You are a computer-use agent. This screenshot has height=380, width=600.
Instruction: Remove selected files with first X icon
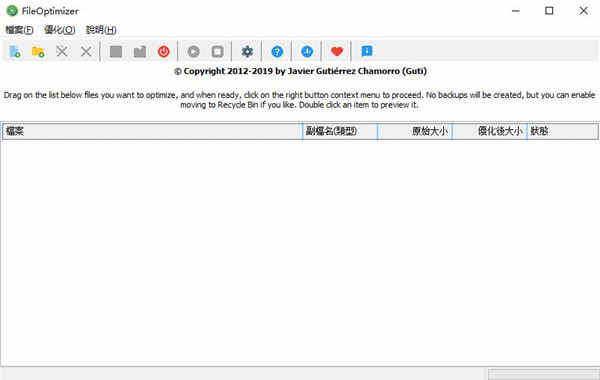(x=62, y=51)
